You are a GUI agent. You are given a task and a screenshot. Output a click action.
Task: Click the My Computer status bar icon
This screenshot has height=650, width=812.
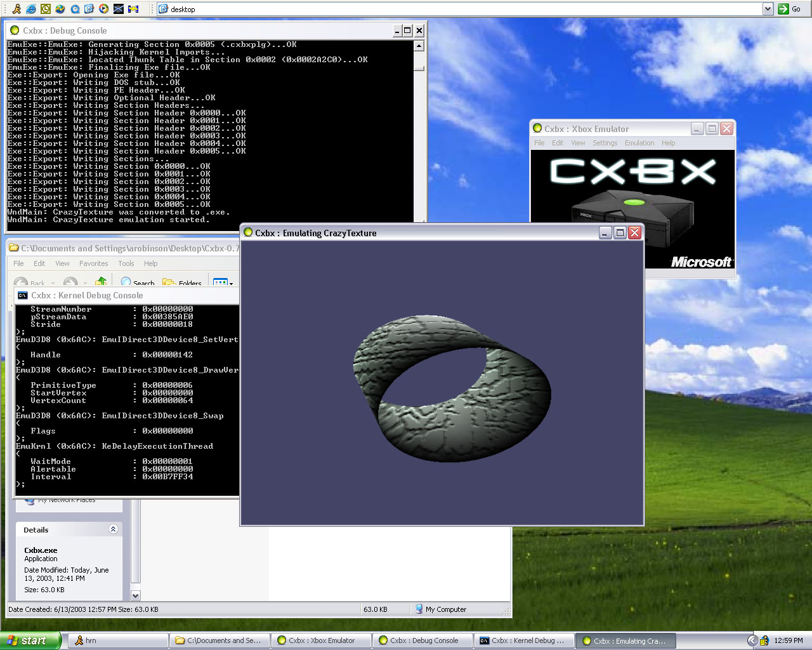pyautogui.click(x=419, y=609)
